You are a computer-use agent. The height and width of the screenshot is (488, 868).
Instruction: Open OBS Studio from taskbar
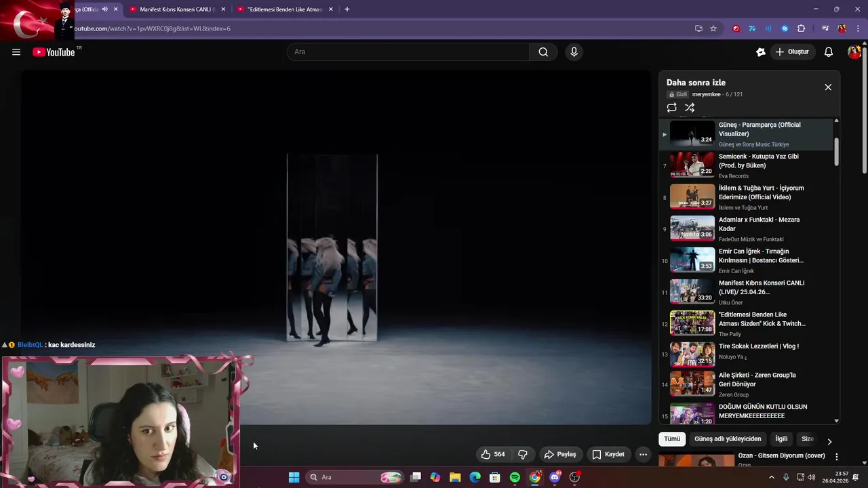pos(575,477)
